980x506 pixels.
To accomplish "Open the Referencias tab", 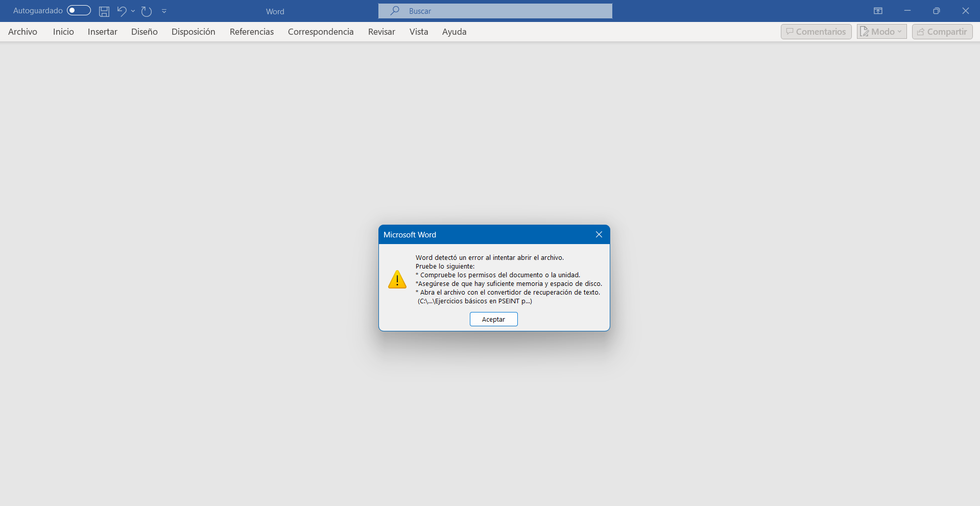I will (x=252, y=32).
